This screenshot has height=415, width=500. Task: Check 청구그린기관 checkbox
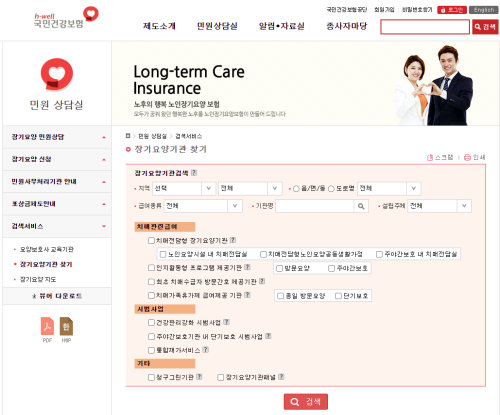click(x=151, y=377)
